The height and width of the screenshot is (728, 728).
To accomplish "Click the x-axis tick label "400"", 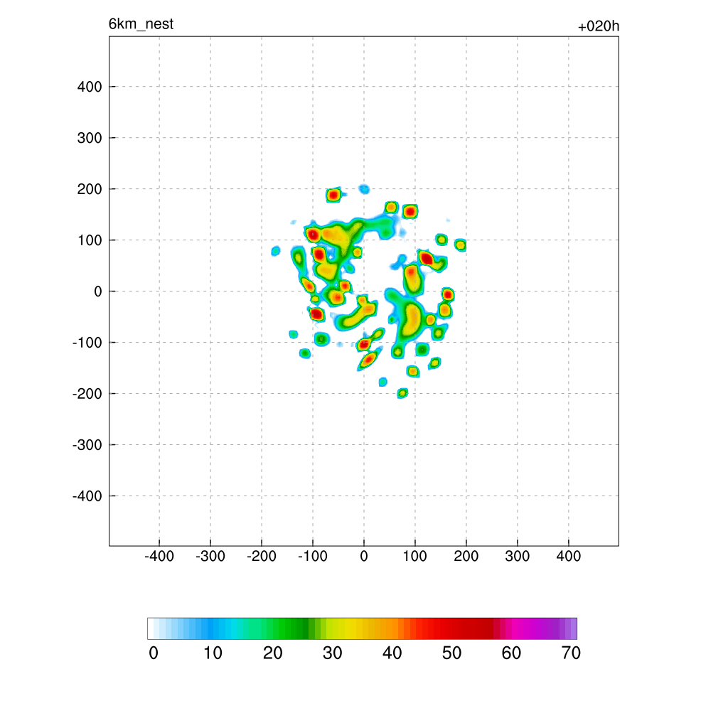I will pos(568,556).
